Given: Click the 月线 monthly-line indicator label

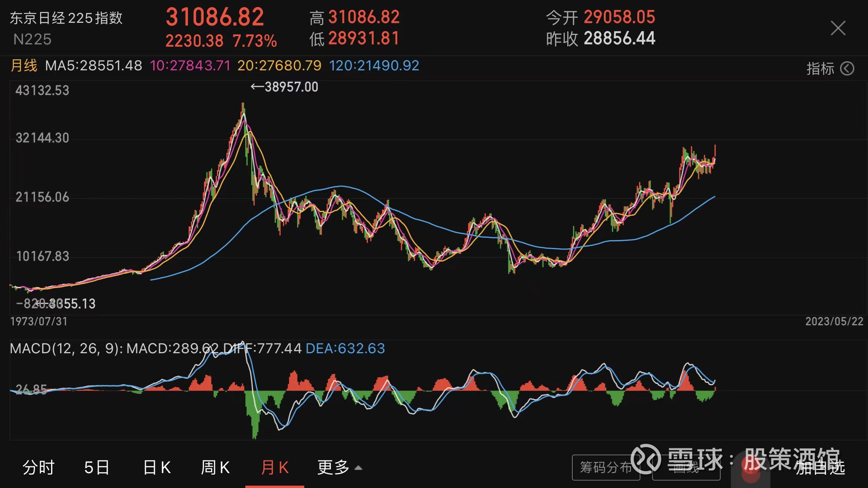Looking at the screenshot, I should [x=24, y=66].
